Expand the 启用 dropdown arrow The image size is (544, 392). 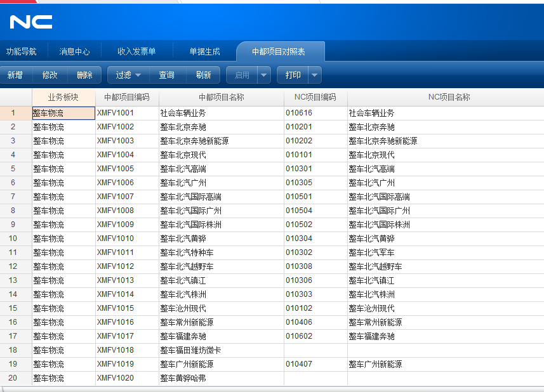264,75
